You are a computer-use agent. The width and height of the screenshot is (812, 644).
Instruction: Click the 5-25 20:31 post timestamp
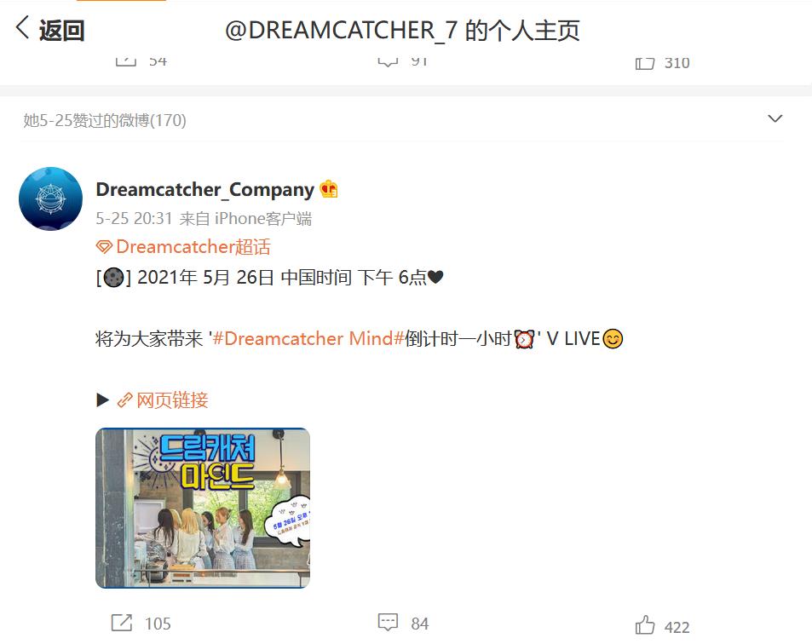(x=134, y=218)
